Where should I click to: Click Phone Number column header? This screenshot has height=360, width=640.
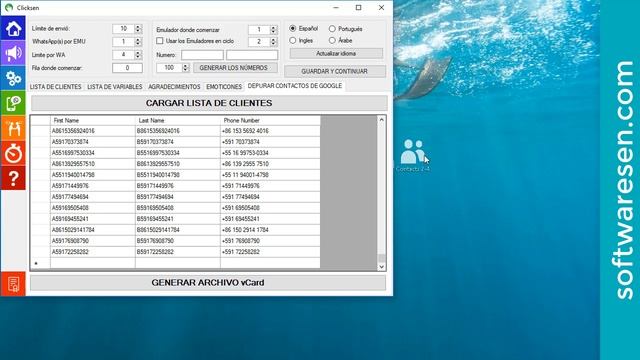pyautogui.click(x=270, y=120)
